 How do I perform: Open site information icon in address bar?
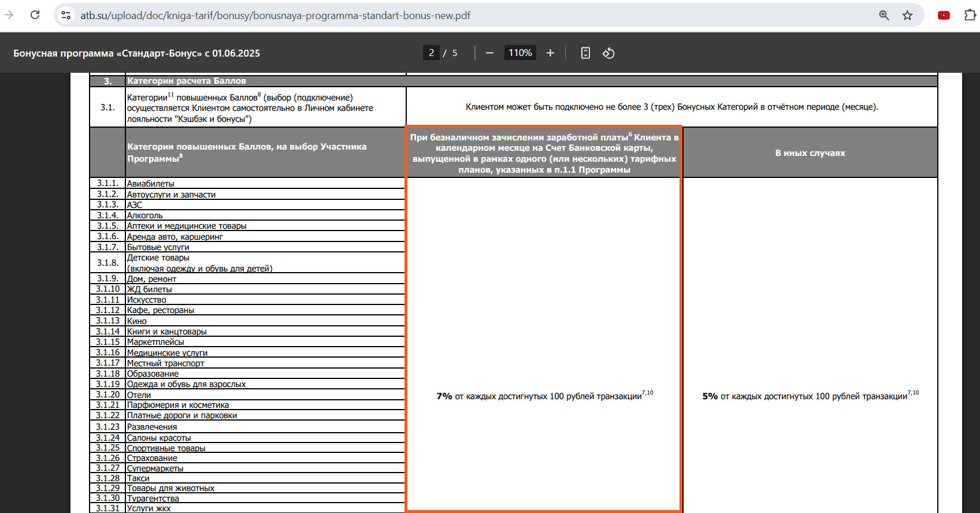point(66,16)
